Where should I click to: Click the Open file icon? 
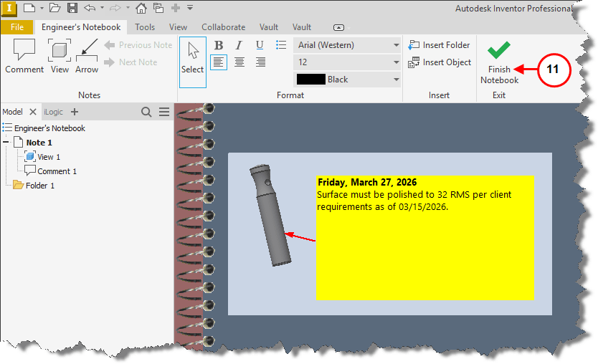pyautogui.click(x=55, y=8)
